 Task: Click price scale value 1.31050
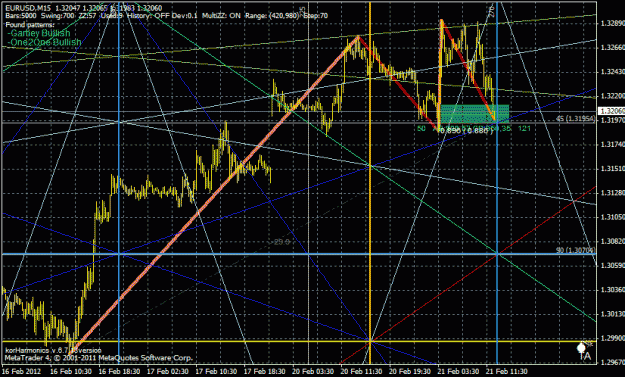pyautogui.click(x=613, y=217)
